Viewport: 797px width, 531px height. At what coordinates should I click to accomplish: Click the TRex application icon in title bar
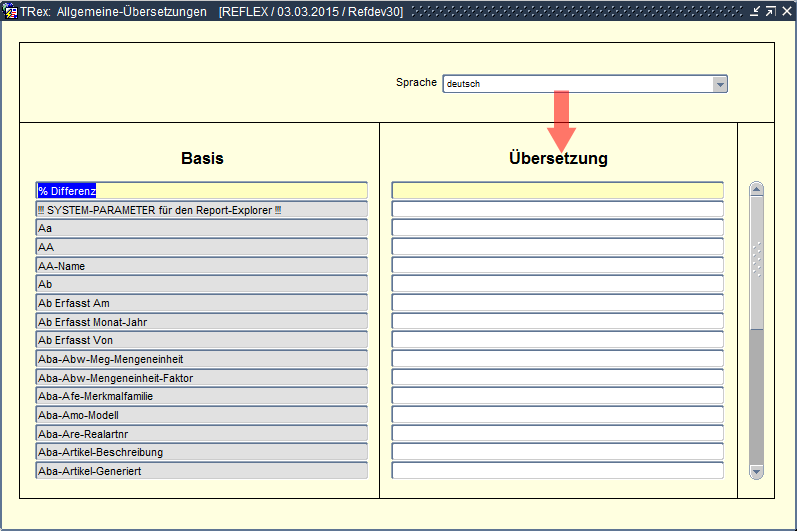coord(11,11)
